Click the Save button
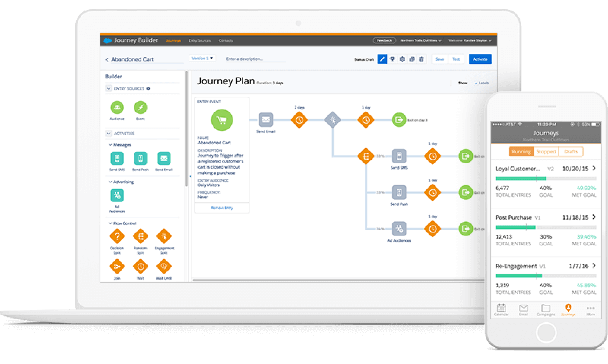Screen dimensions: 608x364 (439, 59)
